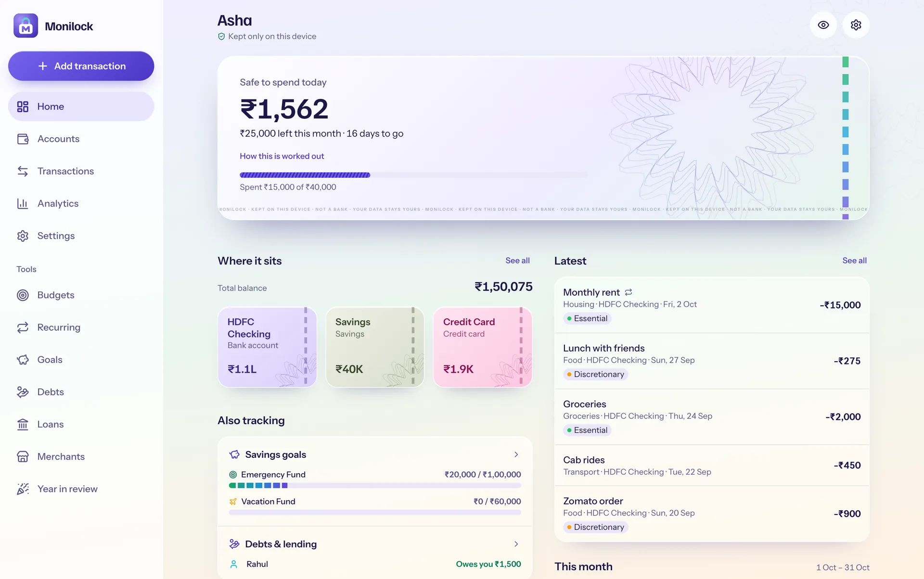The width and height of the screenshot is (924, 579).
Task: Click the sidebar Settings gear icon
Action: tap(23, 236)
